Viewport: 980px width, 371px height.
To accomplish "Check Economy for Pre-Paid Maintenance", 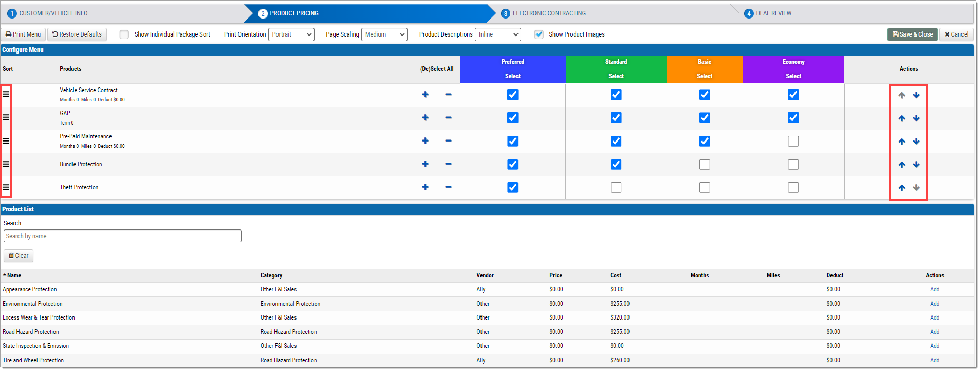I will click(x=793, y=141).
